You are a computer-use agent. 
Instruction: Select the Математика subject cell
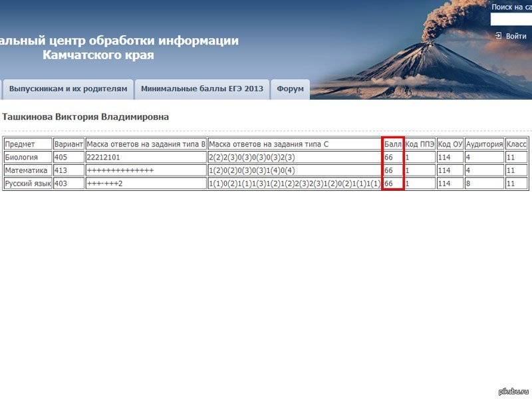(28, 170)
